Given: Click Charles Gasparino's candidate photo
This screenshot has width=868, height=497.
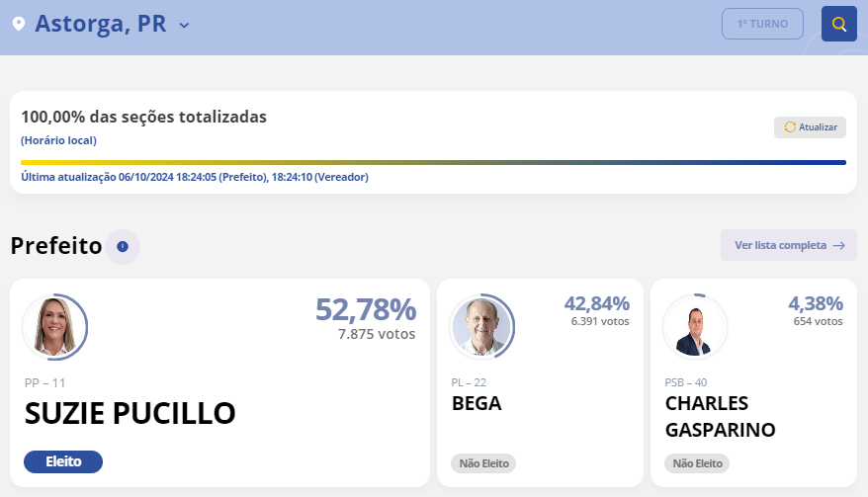Looking at the screenshot, I should 694,327.
